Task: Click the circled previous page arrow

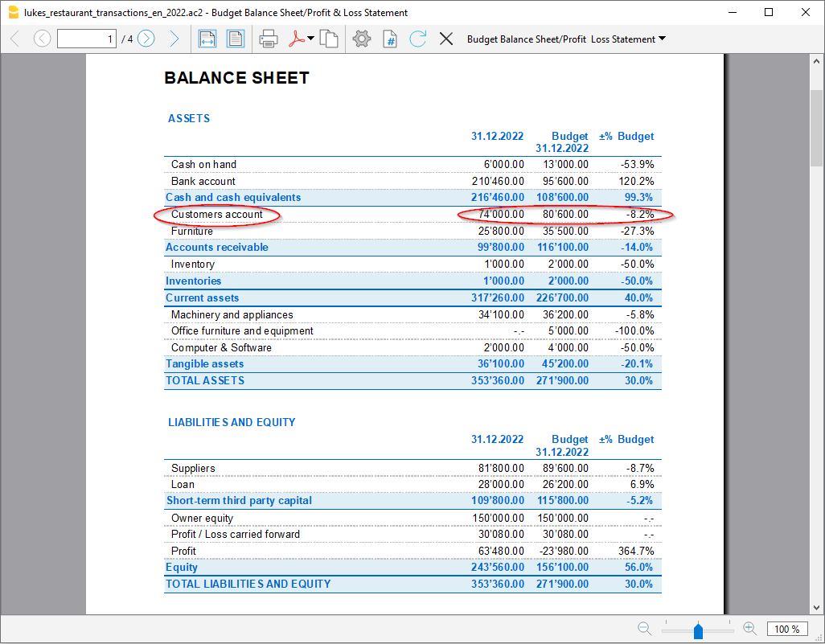Action: (x=42, y=39)
